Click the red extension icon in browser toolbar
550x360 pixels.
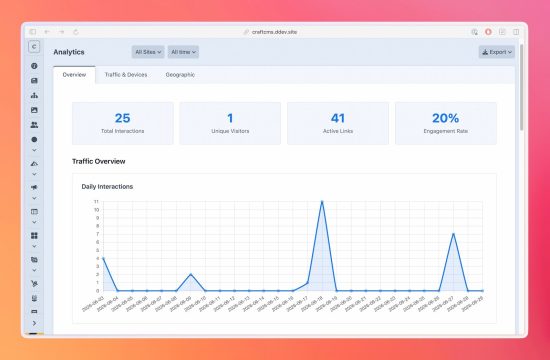click(x=488, y=32)
